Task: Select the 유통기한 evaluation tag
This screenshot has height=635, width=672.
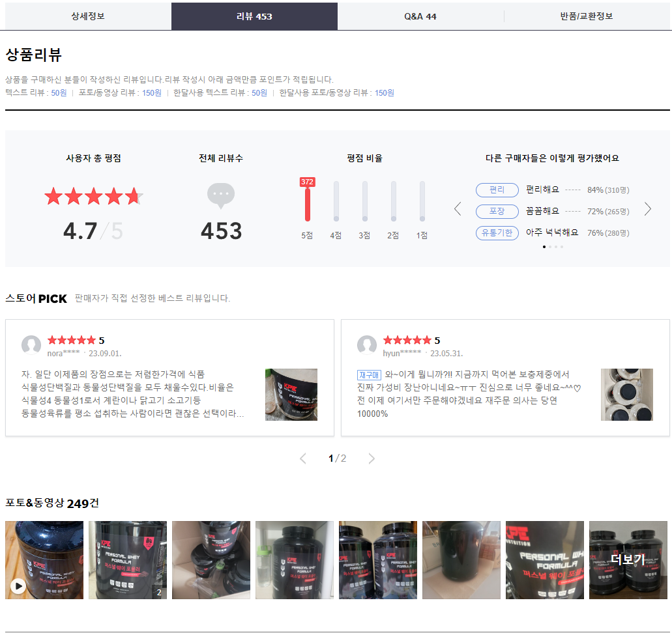Action: pos(497,233)
